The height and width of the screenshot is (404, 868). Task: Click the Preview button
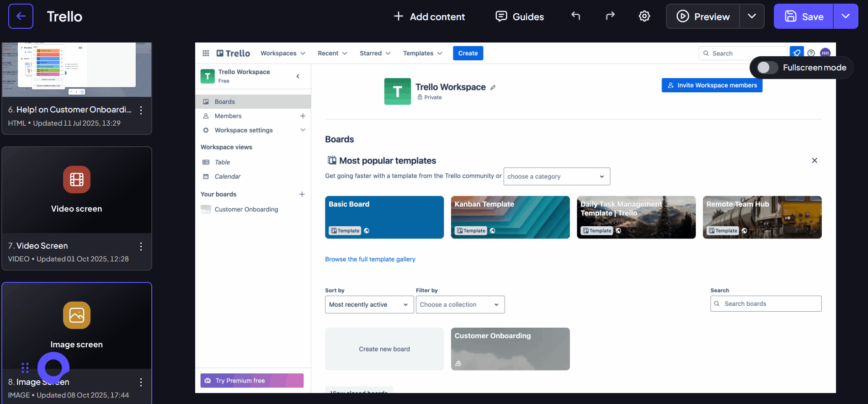703,16
